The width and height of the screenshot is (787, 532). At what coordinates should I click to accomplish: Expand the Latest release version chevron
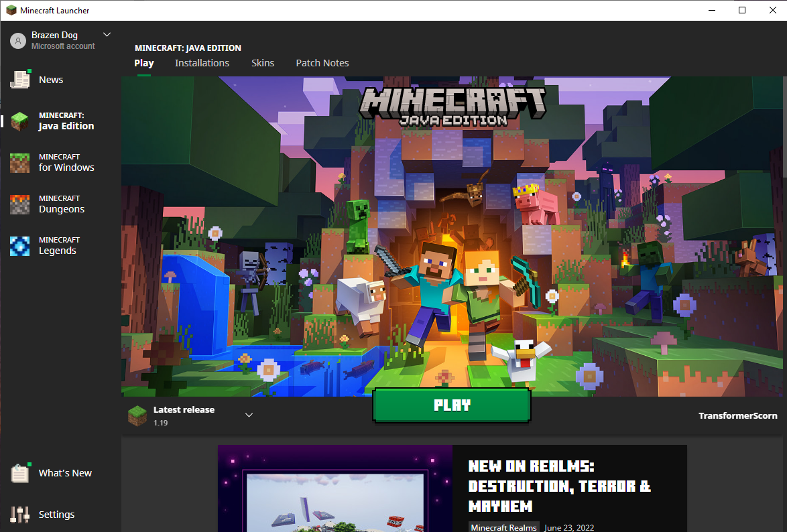(249, 415)
